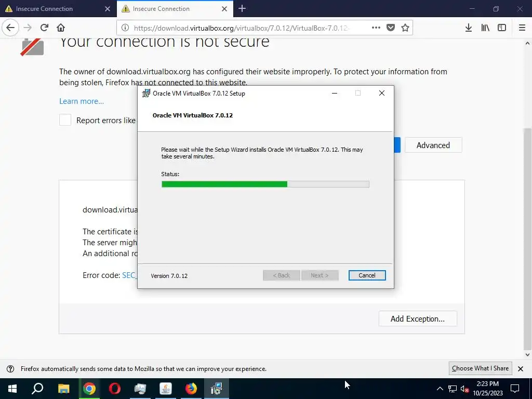Select VirtualBox installer taskbar icon
The width and height of the screenshot is (532, 399).
217,389
